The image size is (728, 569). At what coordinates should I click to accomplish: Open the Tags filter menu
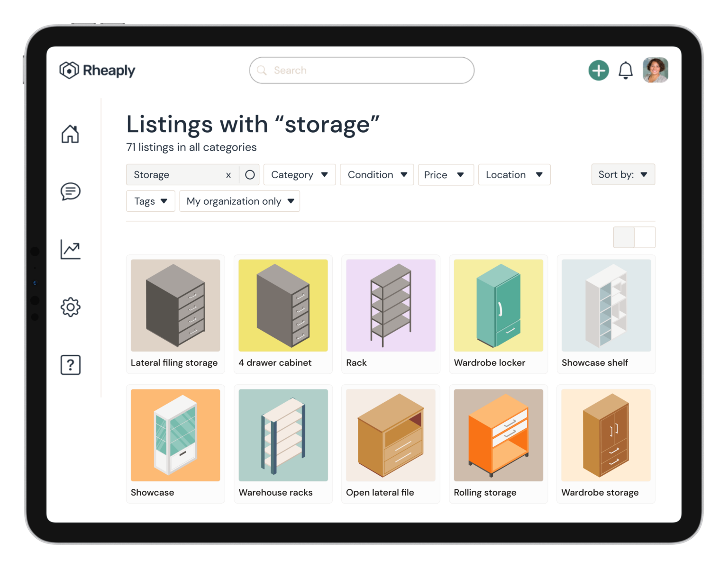(x=150, y=201)
